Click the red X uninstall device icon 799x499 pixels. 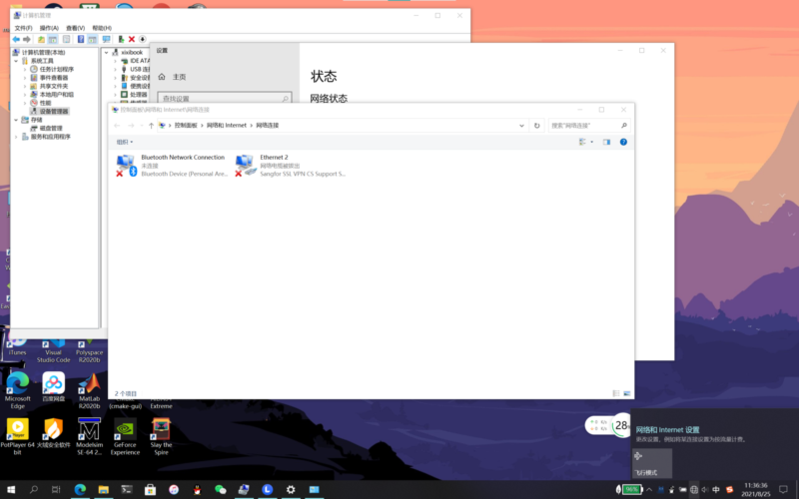131,39
